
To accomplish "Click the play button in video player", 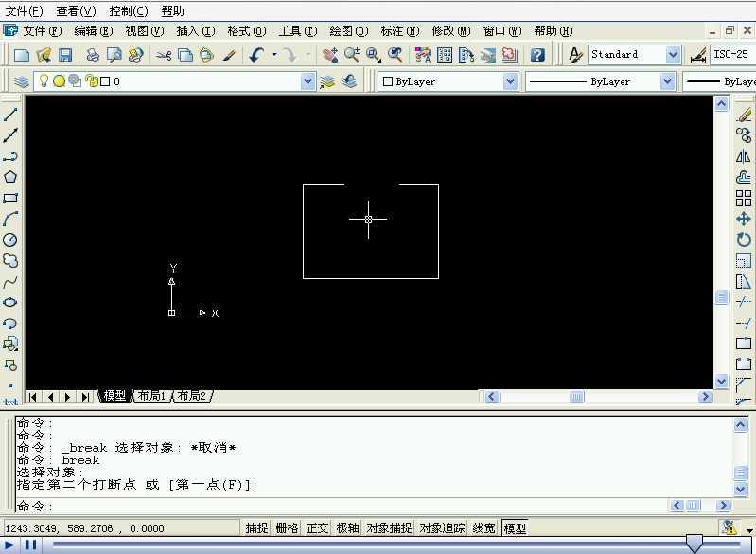I will coord(9,545).
